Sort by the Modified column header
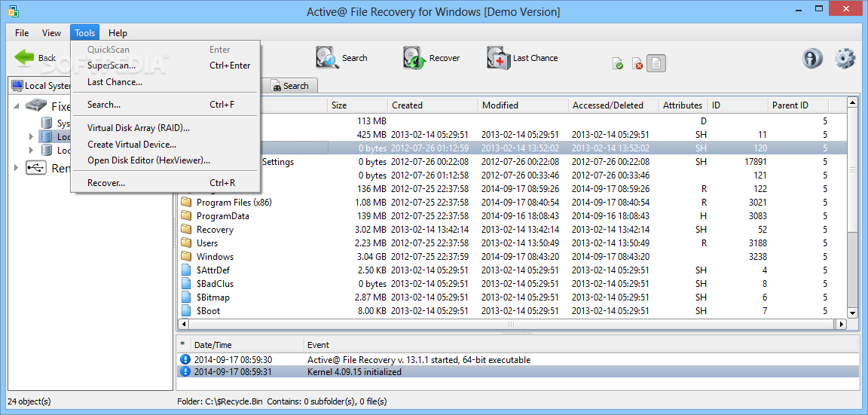868x415 pixels. (523, 105)
